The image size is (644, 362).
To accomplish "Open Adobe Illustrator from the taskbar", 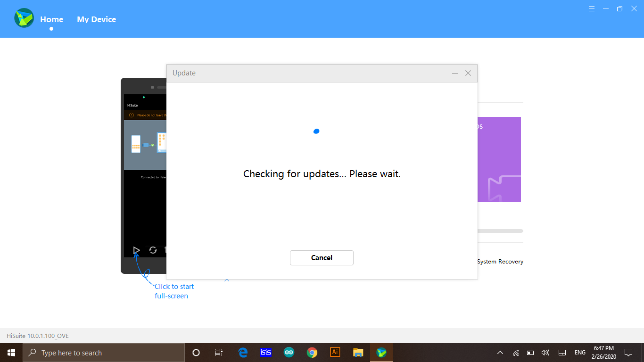I will (x=335, y=353).
